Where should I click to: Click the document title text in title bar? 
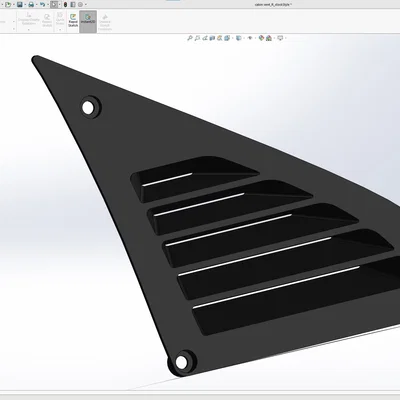[x=273, y=5]
